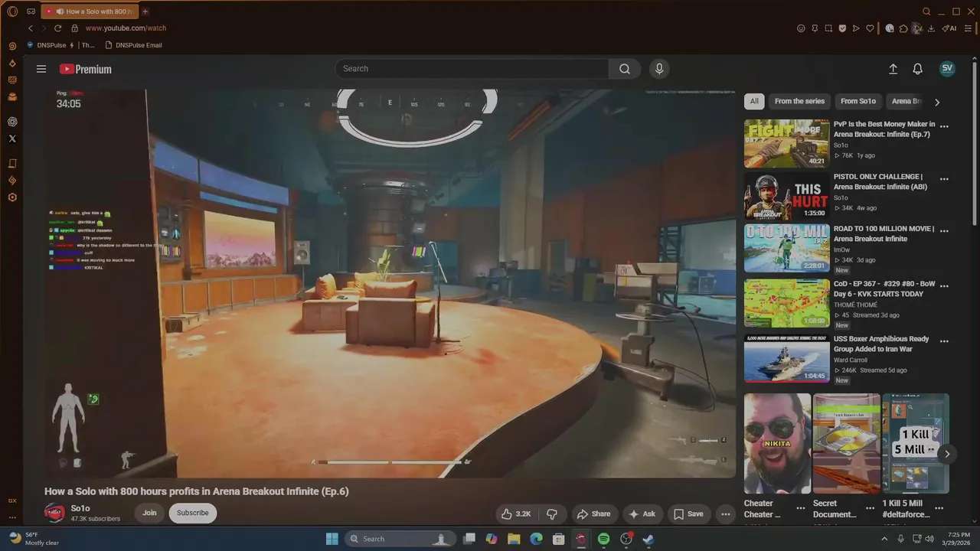
Task: Reload the current YouTube page
Action: click(57, 28)
